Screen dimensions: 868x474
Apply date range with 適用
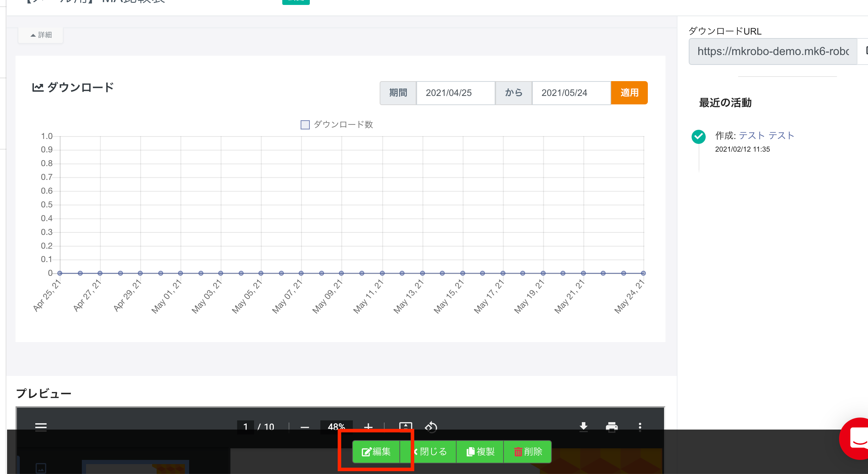pyautogui.click(x=629, y=93)
